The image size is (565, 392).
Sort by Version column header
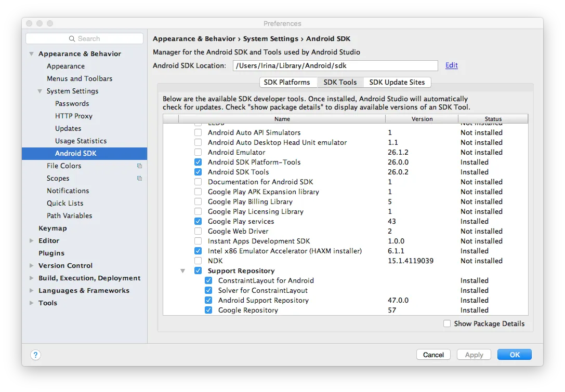[422, 119]
